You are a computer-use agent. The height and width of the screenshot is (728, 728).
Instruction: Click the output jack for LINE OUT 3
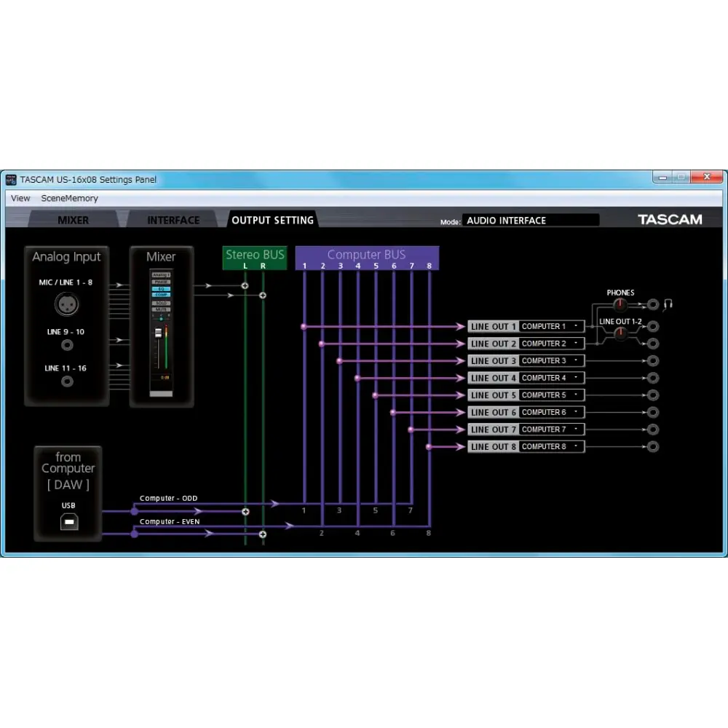[x=653, y=361]
